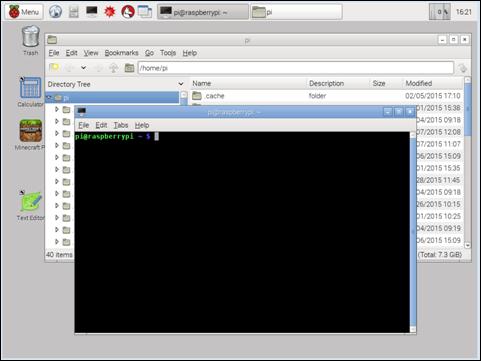This screenshot has width=481, height=361.
Task: Open File menu in file manager
Action: tap(54, 53)
